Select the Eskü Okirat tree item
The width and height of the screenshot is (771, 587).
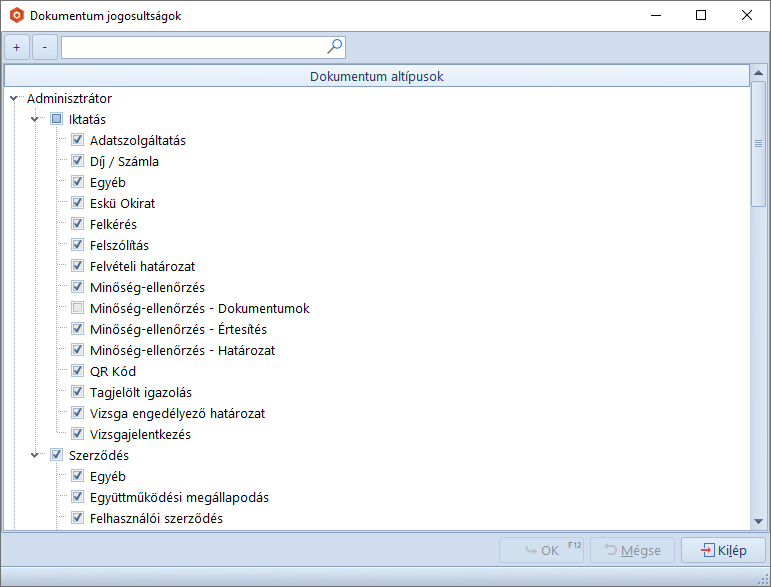point(122,203)
